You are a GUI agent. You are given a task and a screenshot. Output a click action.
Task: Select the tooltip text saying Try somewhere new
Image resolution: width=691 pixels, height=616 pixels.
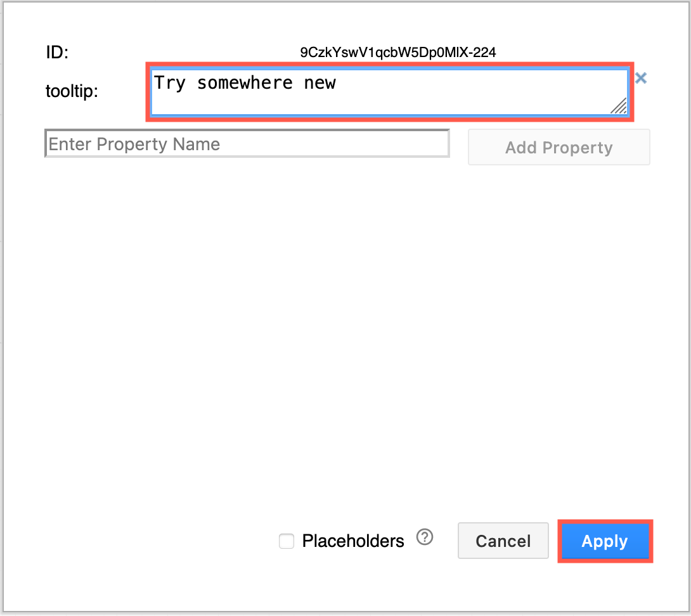click(244, 82)
